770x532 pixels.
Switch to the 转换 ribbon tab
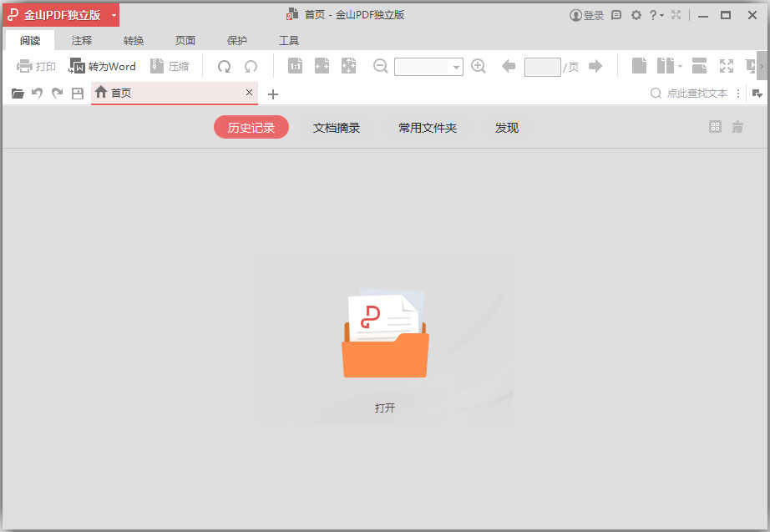[x=133, y=39]
